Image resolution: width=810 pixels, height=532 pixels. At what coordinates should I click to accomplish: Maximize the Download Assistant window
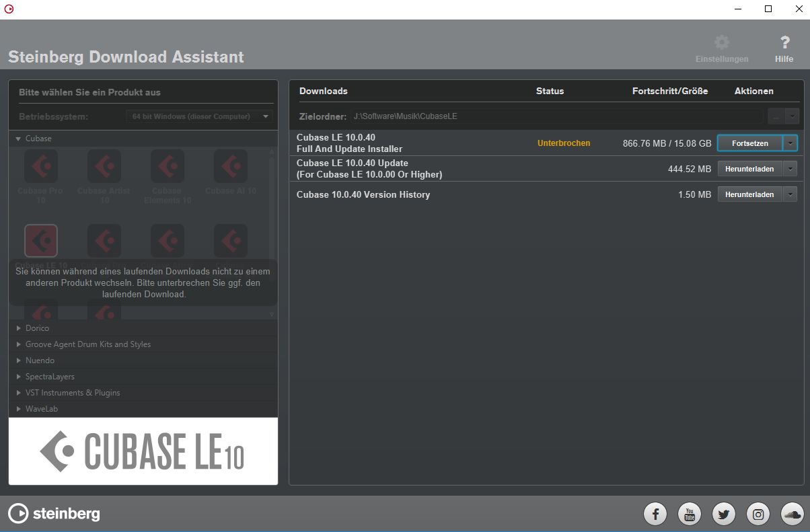(768, 9)
